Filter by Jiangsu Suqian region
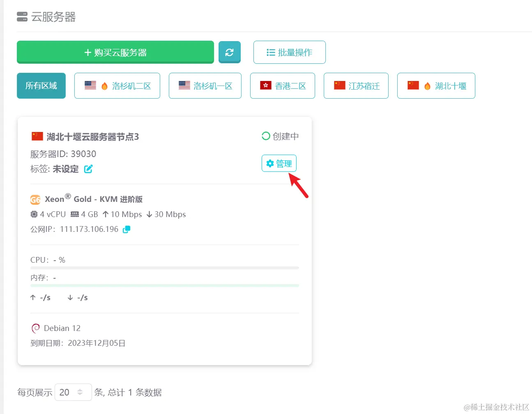The height and width of the screenshot is (414, 532). click(x=356, y=86)
